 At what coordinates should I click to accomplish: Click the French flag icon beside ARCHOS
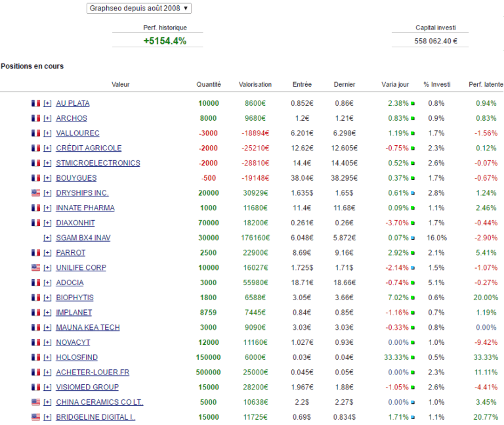click(35, 118)
